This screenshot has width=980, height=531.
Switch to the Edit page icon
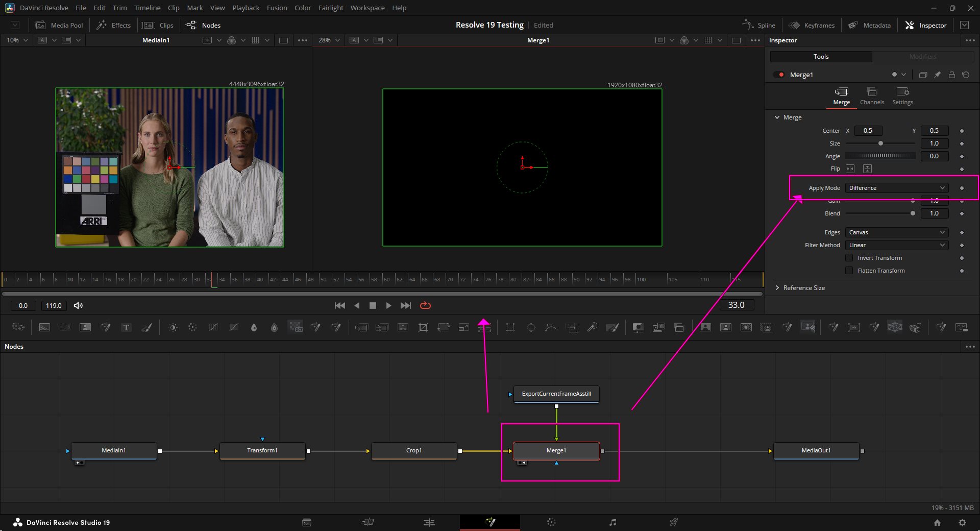pos(429,522)
